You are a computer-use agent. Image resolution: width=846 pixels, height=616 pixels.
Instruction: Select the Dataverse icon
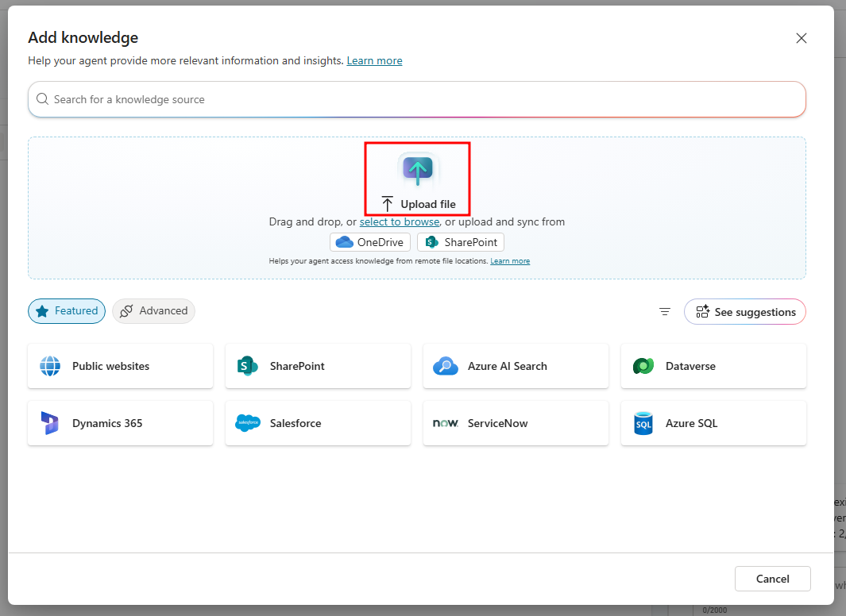643,366
